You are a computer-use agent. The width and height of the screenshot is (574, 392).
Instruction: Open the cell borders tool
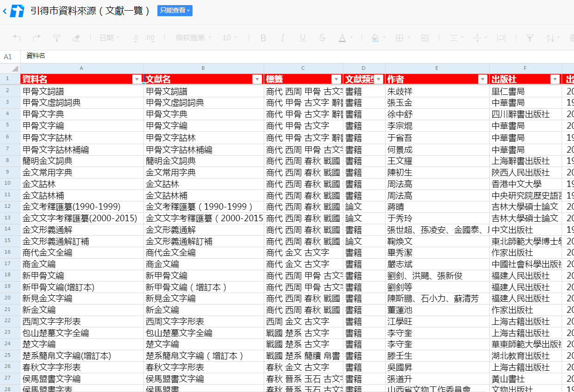(x=399, y=38)
